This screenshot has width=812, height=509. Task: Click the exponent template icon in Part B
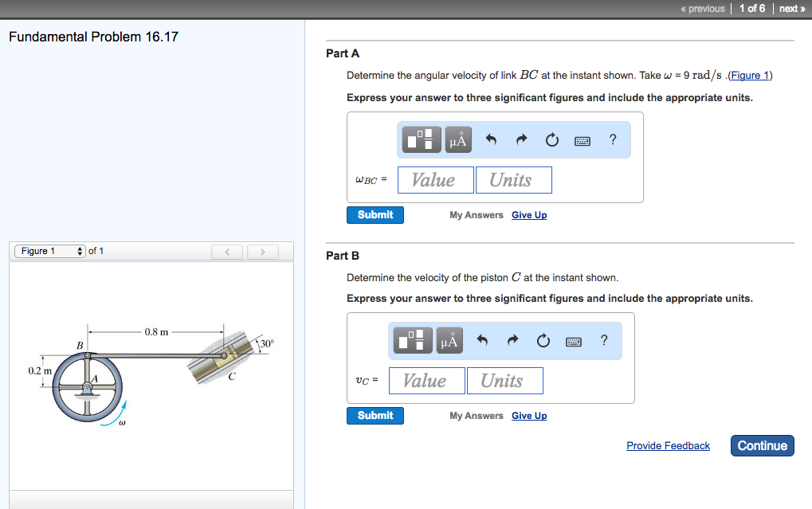point(411,340)
